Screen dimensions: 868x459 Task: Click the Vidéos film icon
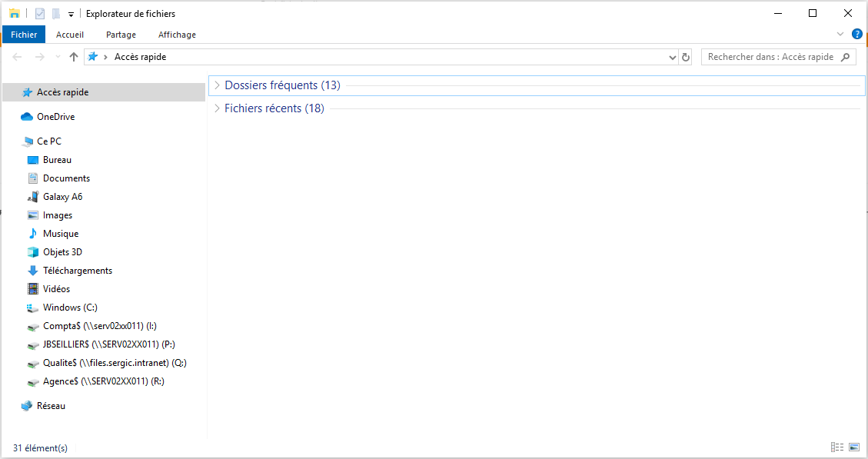(32, 289)
